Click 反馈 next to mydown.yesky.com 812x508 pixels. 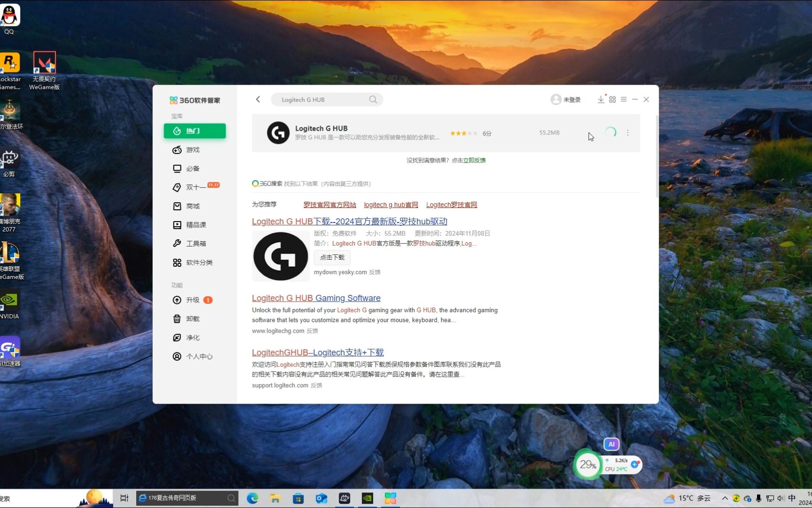click(x=375, y=272)
